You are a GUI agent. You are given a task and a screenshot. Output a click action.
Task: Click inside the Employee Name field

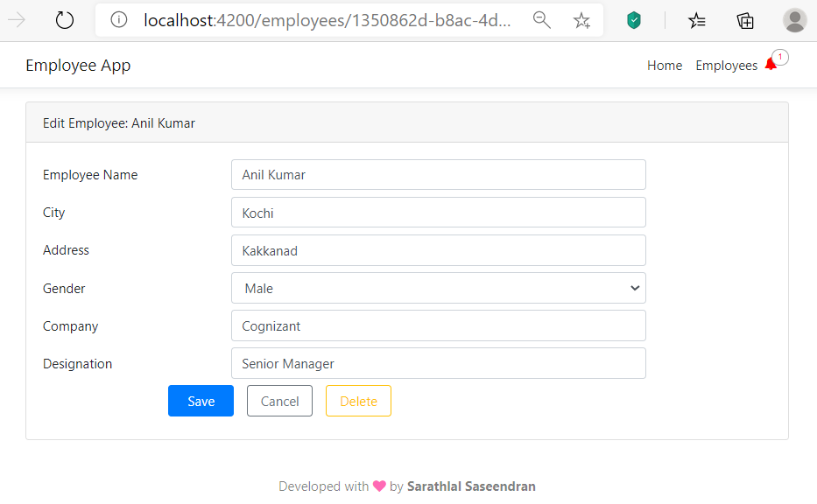click(x=438, y=174)
